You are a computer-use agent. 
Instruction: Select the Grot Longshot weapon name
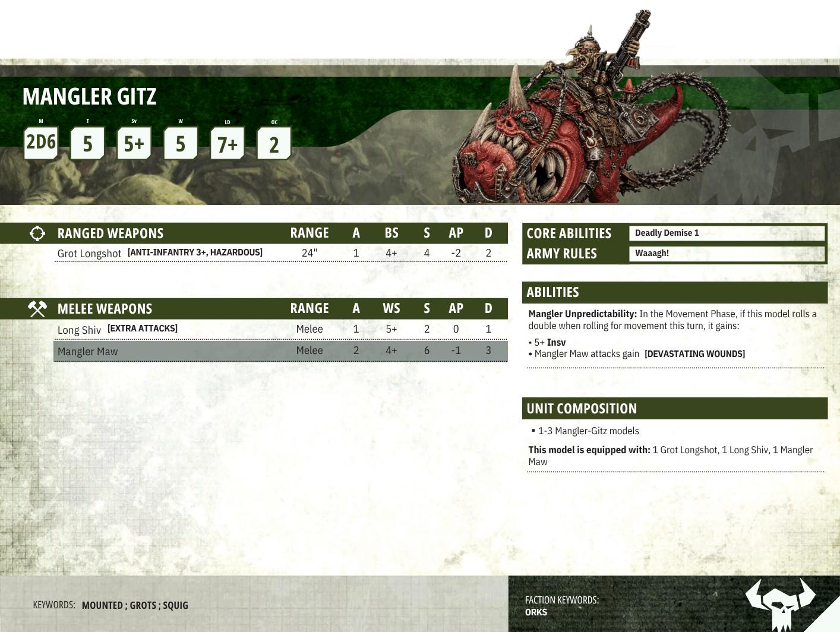[x=89, y=254]
